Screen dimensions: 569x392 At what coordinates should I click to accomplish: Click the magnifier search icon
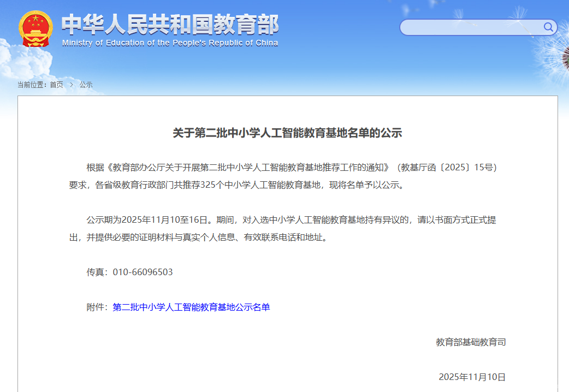point(548,27)
